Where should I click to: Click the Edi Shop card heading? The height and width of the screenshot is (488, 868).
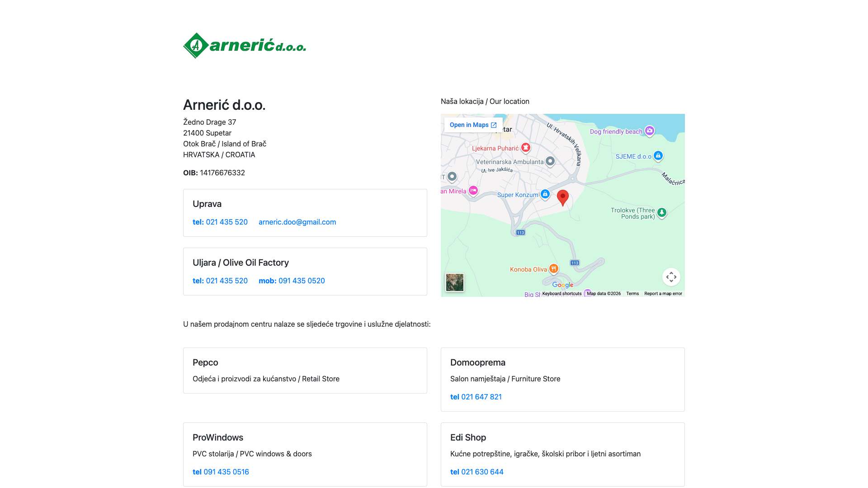click(468, 437)
